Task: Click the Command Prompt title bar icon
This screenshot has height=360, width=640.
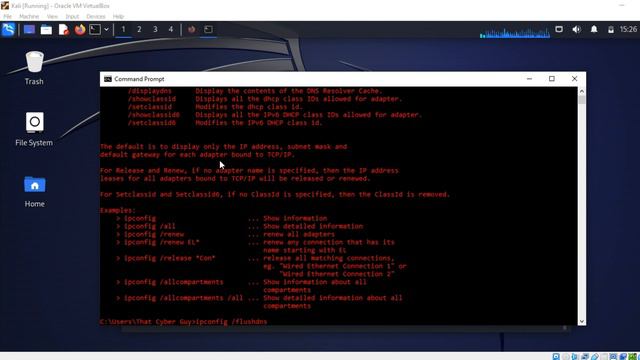Action: tap(108, 79)
